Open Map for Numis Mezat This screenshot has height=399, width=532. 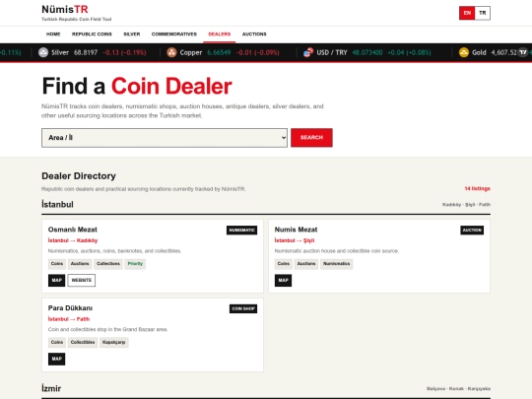[x=283, y=280]
